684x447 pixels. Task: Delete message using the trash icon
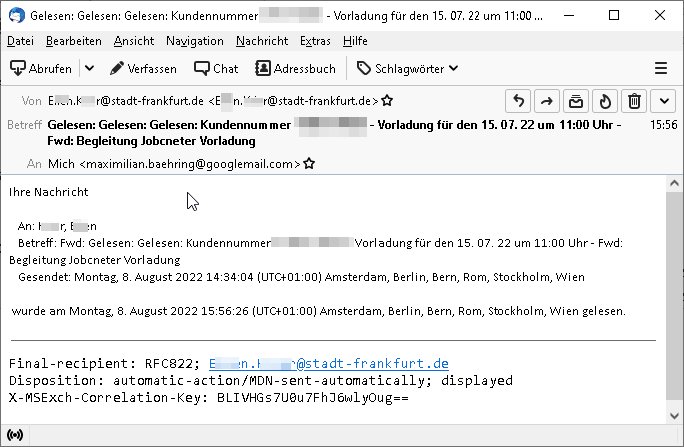coord(634,101)
